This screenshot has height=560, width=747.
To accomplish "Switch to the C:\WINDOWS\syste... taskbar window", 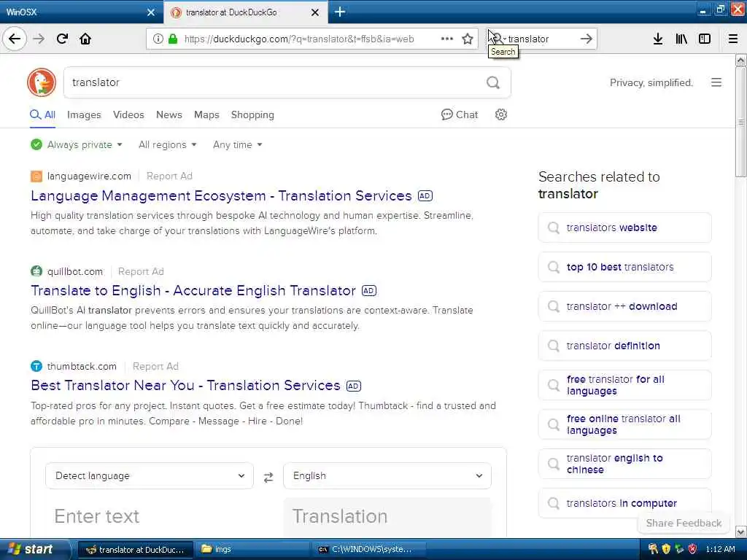I will pyautogui.click(x=368, y=549).
